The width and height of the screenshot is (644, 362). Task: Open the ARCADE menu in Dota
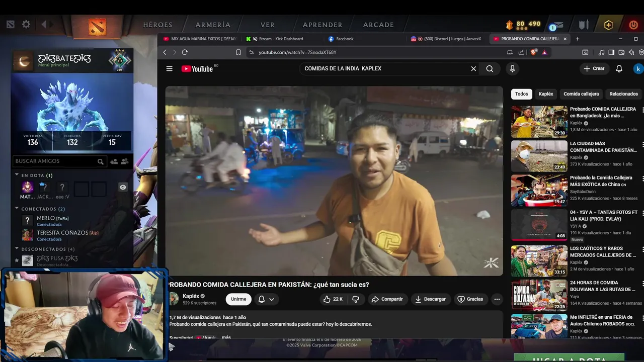click(x=378, y=25)
